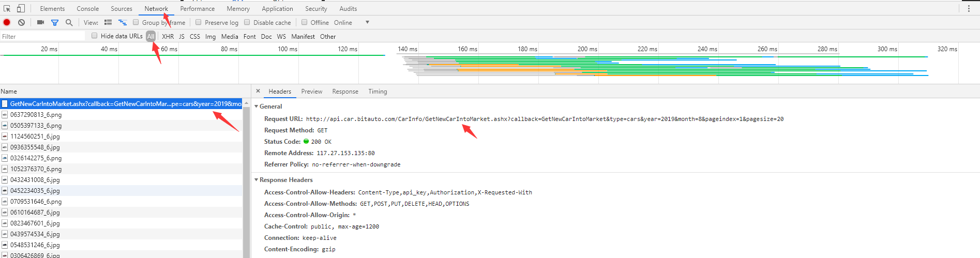Filter requests by XHR type
The height and width of the screenshot is (258, 980).
point(168,36)
